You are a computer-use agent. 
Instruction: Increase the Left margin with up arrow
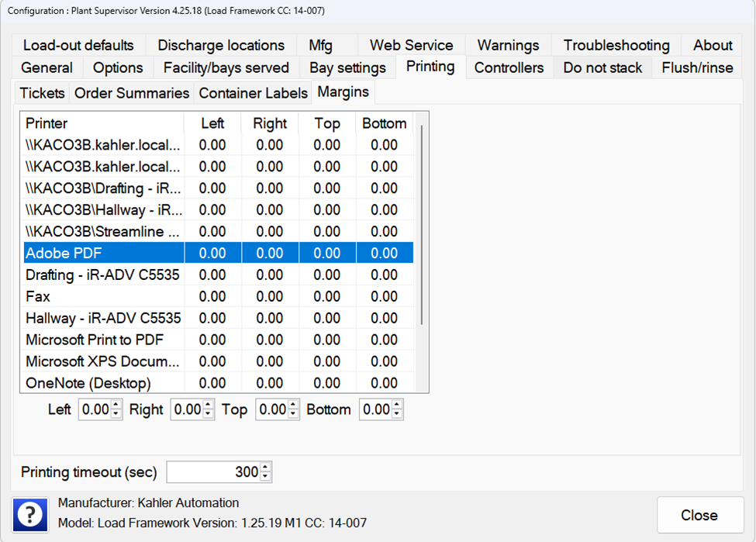116,405
